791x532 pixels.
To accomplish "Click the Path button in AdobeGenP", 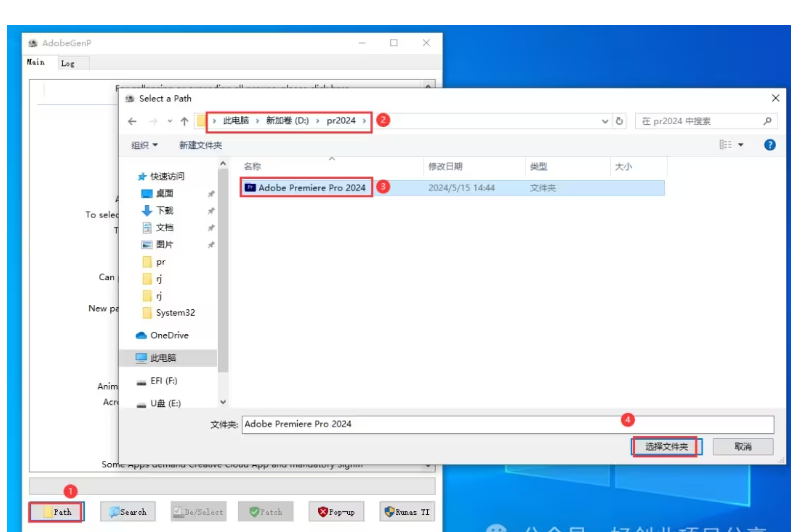I will click(56, 512).
